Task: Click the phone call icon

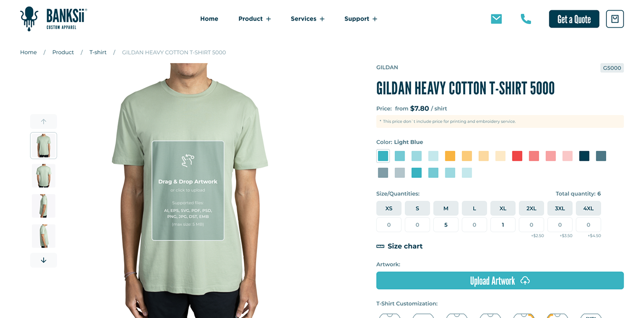Action: click(526, 19)
